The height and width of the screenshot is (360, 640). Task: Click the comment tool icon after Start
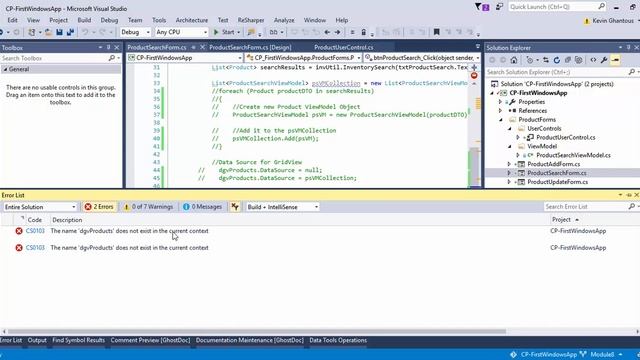(251, 32)
